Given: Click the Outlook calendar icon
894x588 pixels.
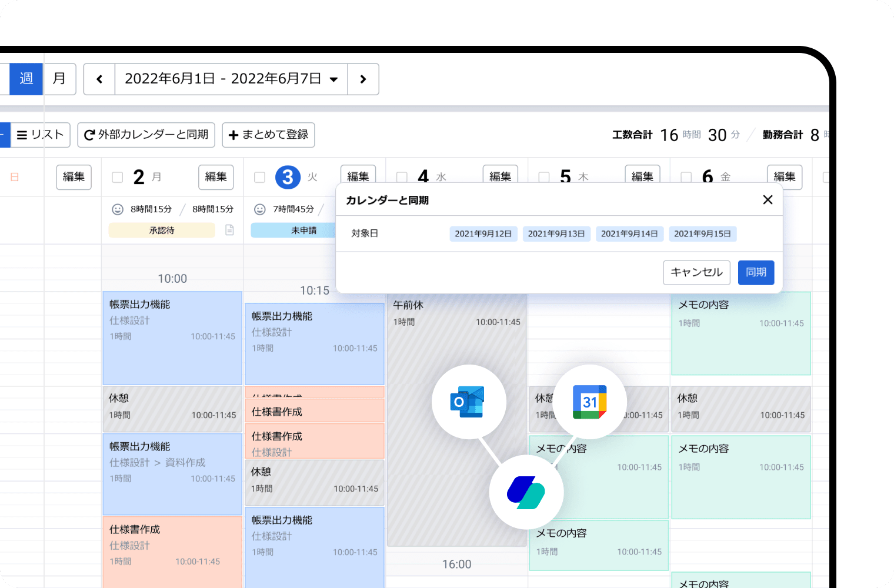Looking at the screenshot, I should 468,402.
